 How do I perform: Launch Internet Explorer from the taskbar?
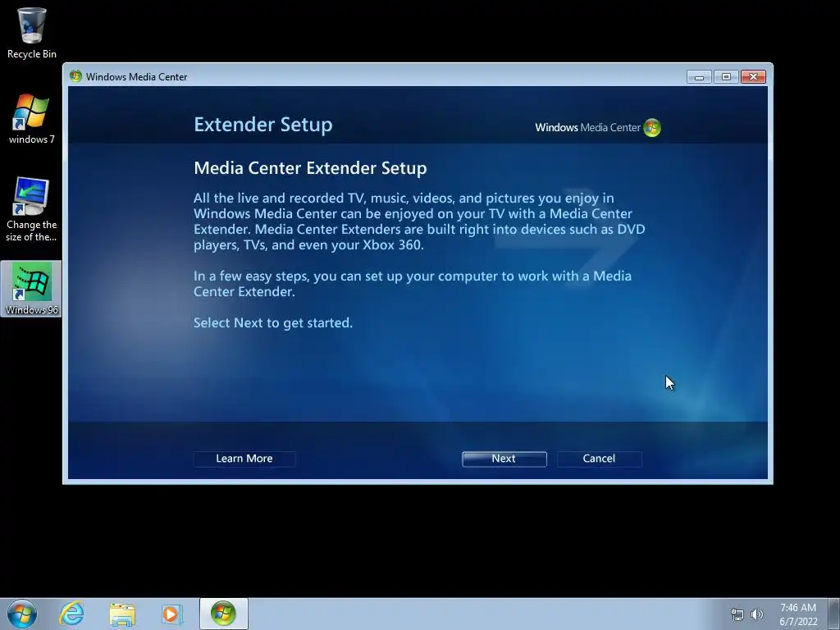pyautogui.click(x=72, y=614)
